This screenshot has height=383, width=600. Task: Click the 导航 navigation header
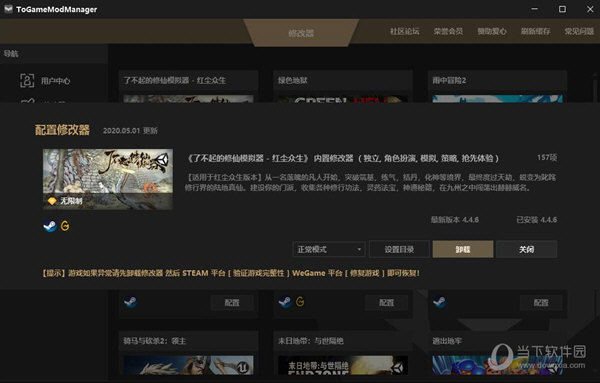pos(11,54)
